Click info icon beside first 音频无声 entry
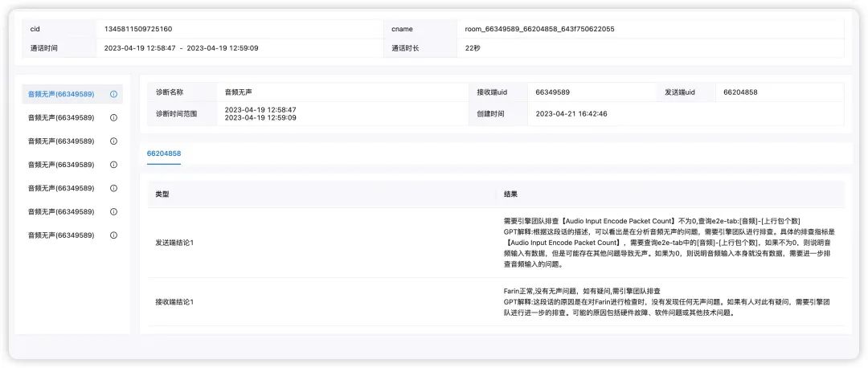This screenshot has width=868, height=368. pyautogui.click(x=113, y=94)
